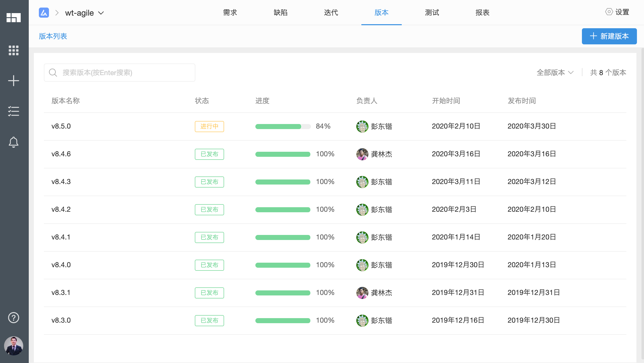The width and height of the screenshot is (644, 363).
Task: Open the apps grid icon in sidebar
Action: [14, 50]
